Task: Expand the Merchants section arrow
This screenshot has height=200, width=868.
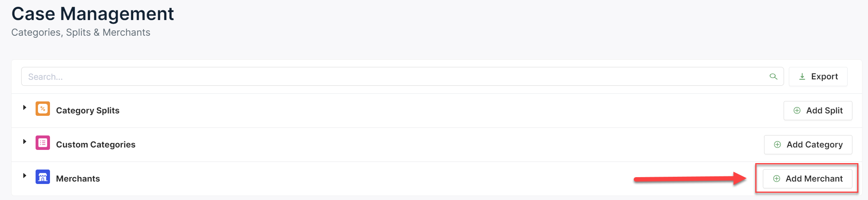Action: tap(24, 176)
